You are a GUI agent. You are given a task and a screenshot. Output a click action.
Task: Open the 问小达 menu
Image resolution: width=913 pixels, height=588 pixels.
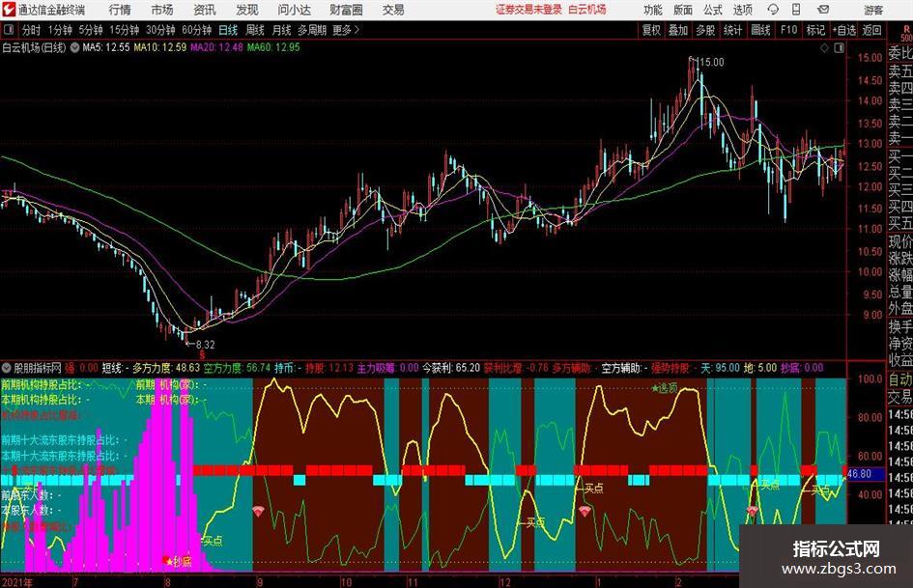point(294,10)
